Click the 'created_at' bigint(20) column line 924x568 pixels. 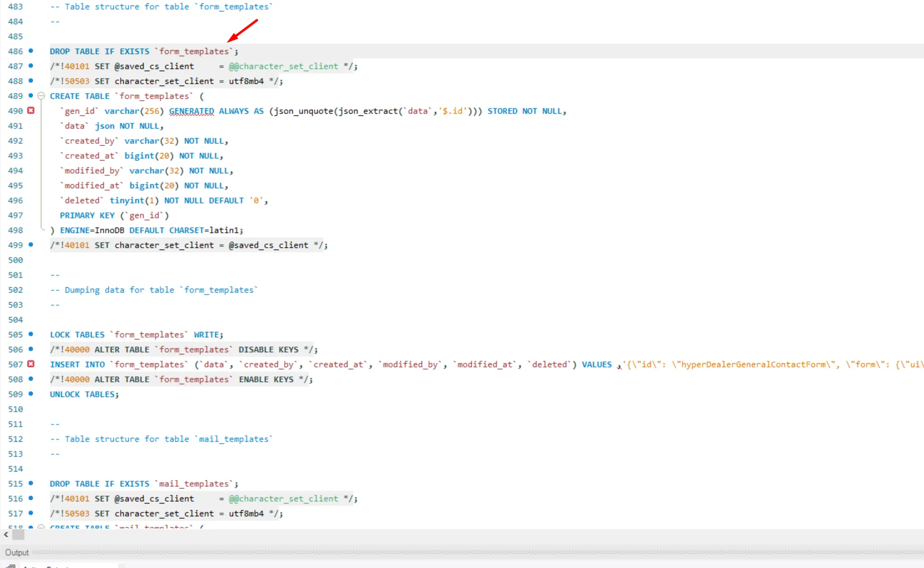point(142,156)
